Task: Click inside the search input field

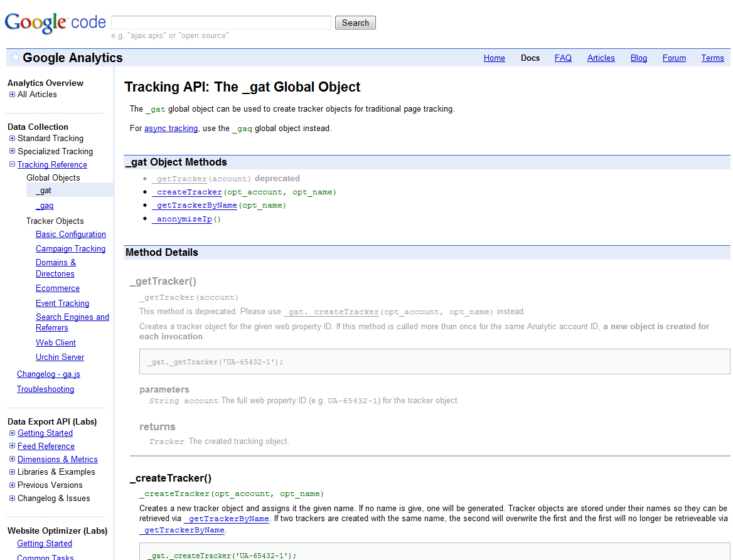Action: pos(221,22)
